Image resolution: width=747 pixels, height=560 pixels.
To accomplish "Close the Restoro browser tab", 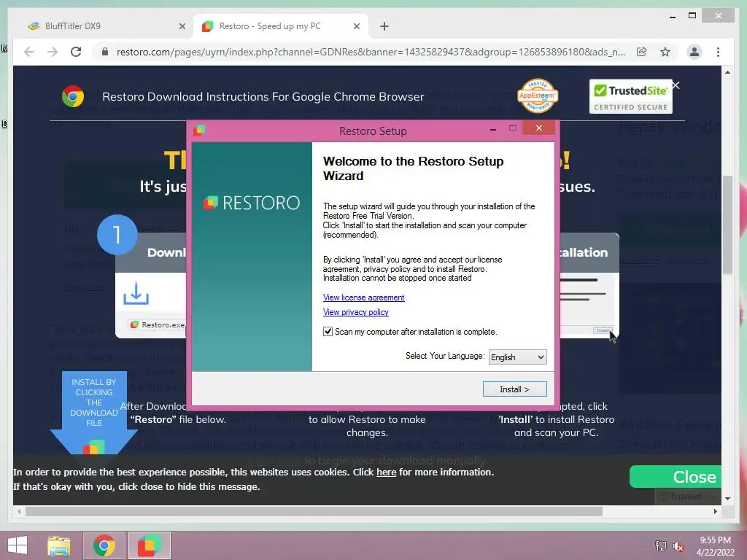I will [356, 26].
